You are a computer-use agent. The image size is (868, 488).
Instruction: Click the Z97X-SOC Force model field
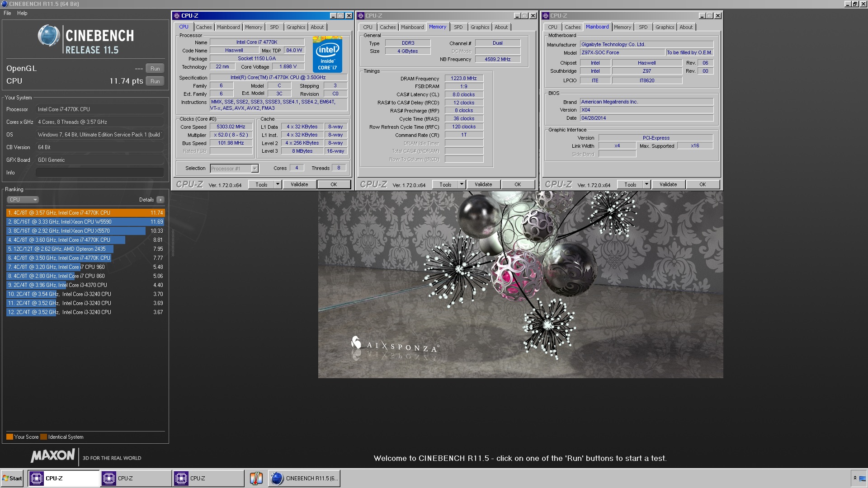pyautogui.click(x=623, y=52)
